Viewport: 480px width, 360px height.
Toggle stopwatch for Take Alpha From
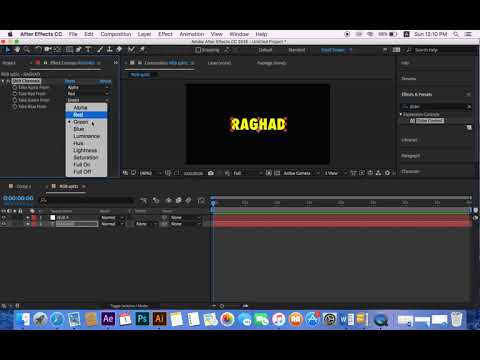15,87
